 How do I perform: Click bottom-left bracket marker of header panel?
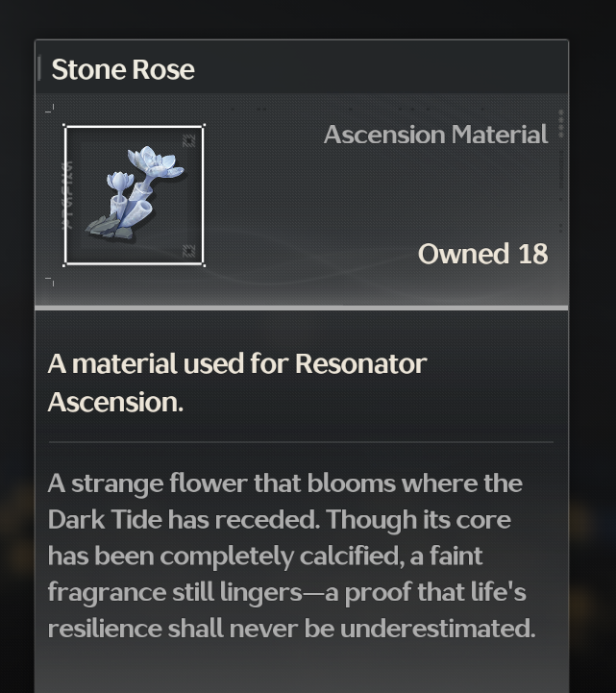click(50, 281)
